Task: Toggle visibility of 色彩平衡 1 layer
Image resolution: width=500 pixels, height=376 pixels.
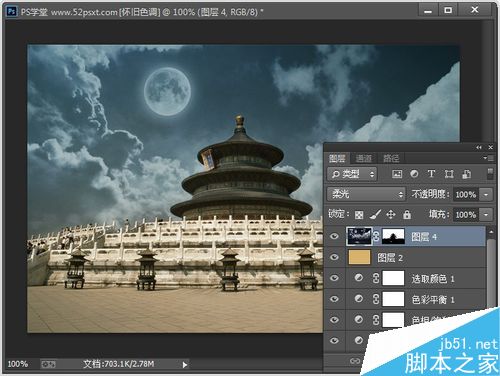Action: coord(334,299)
